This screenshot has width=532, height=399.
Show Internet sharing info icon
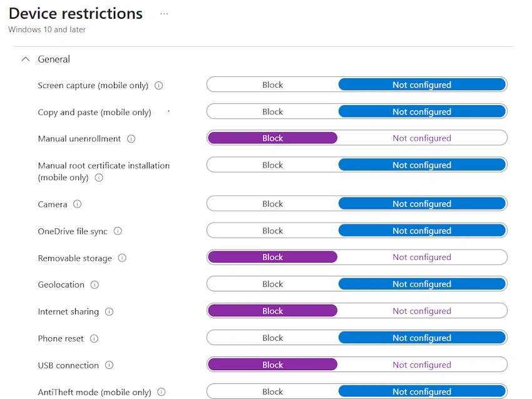pyautogui.click(x=110, y=311)
